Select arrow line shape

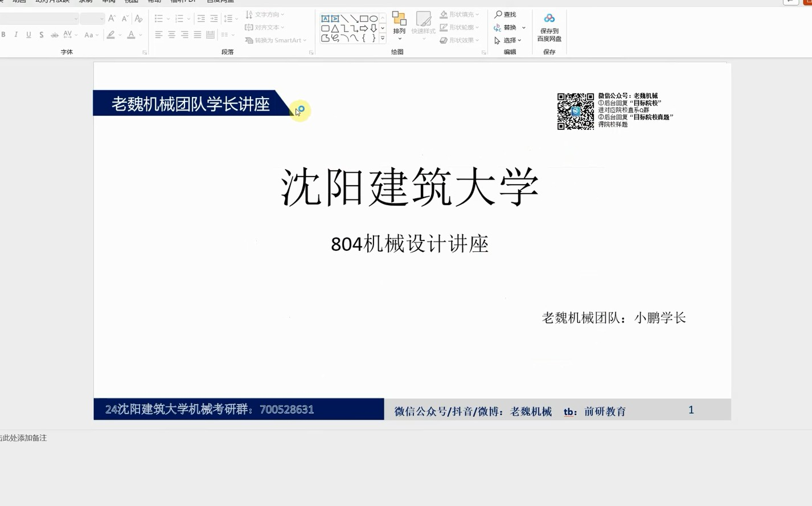tap(354, 19)
